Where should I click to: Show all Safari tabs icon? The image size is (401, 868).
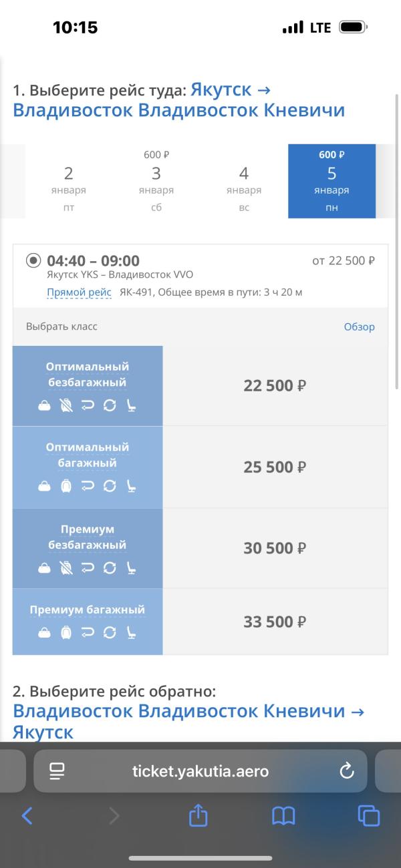(x=368, y=815)
